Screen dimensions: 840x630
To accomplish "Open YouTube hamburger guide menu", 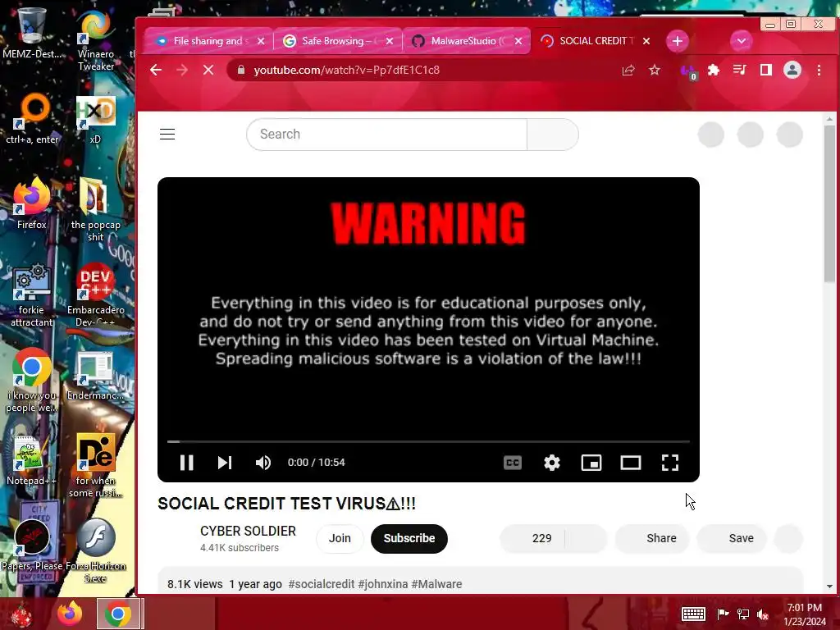I will click(167, 134).
